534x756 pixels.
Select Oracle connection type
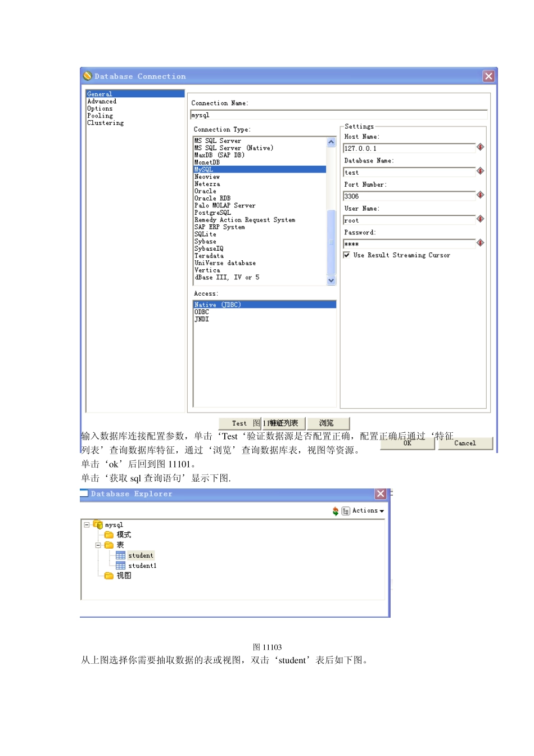pyautogui.click(x=205, y=191)
